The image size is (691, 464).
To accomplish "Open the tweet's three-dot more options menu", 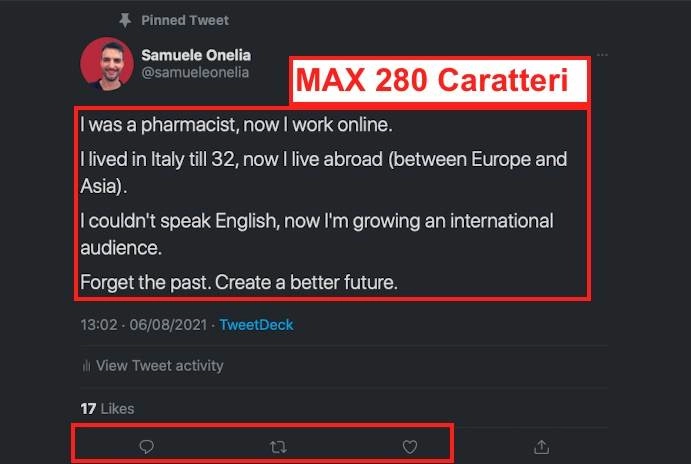I will [x=602, y=55].
